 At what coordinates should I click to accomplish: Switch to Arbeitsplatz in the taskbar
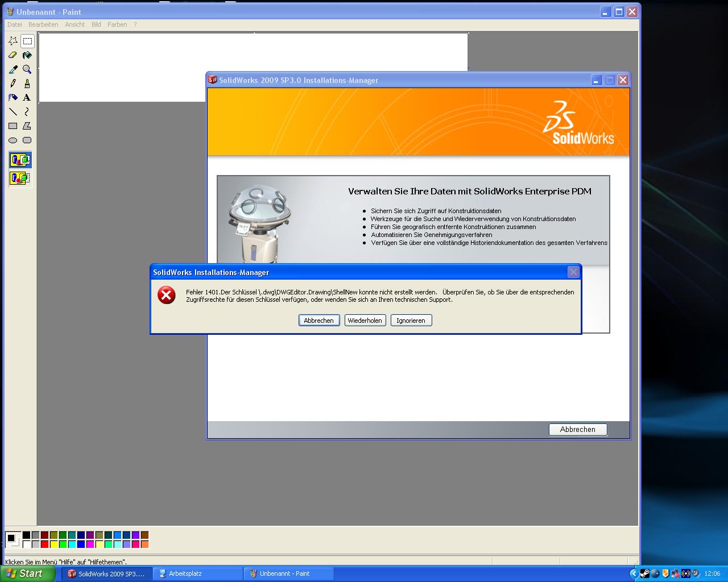(197, 573)
